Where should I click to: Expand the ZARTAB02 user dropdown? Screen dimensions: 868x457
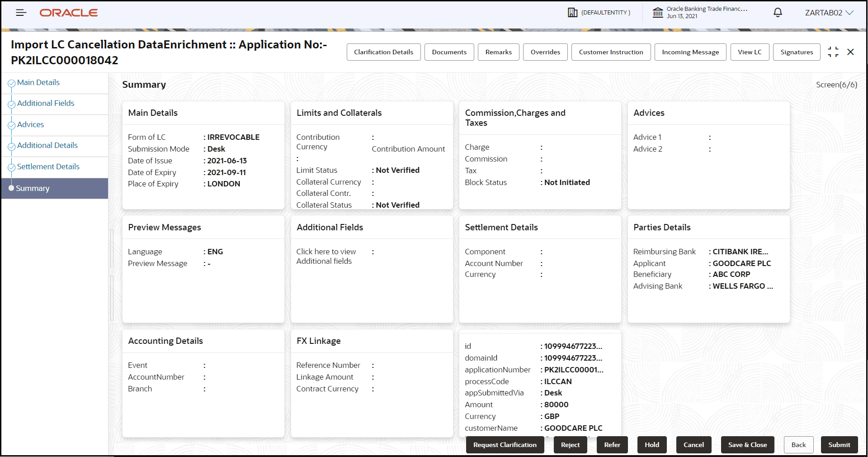click(x=829, y=13)
